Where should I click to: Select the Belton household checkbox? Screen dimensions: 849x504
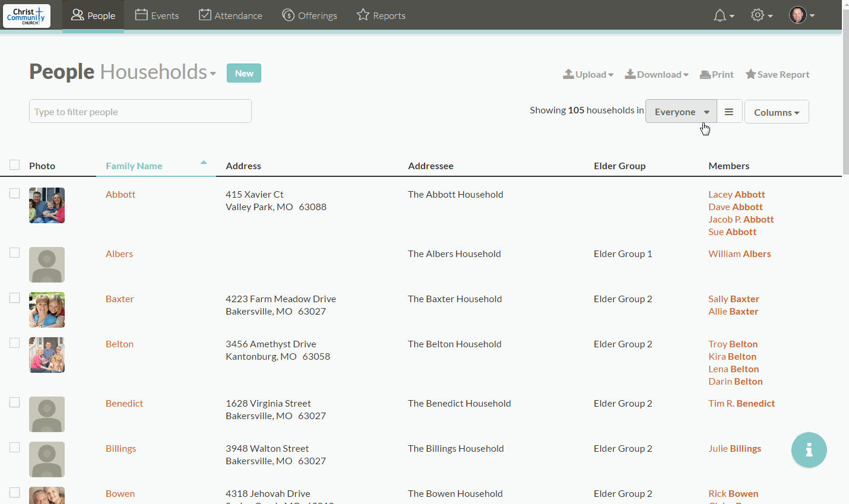pos(14,343)
